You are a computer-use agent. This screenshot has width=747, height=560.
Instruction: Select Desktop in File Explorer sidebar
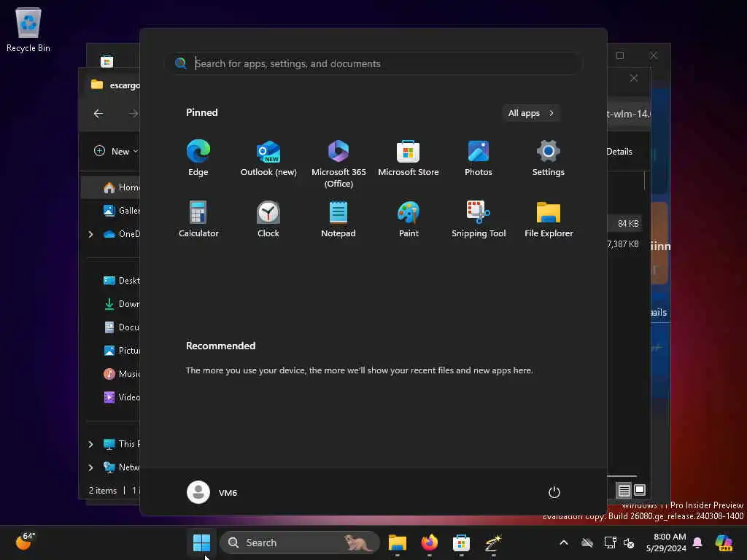[121, 281]
